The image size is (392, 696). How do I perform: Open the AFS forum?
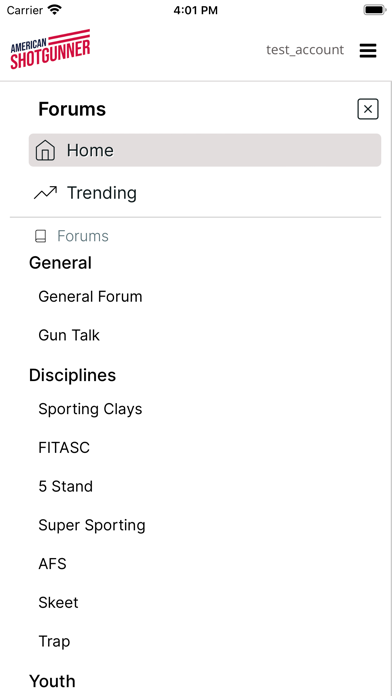[x=52, y=564]
